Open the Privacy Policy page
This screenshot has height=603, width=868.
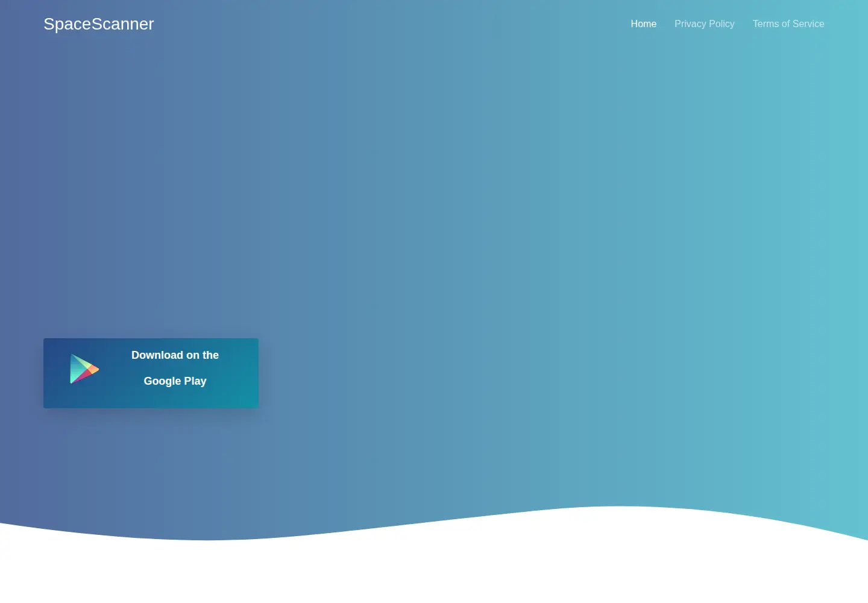704,24
